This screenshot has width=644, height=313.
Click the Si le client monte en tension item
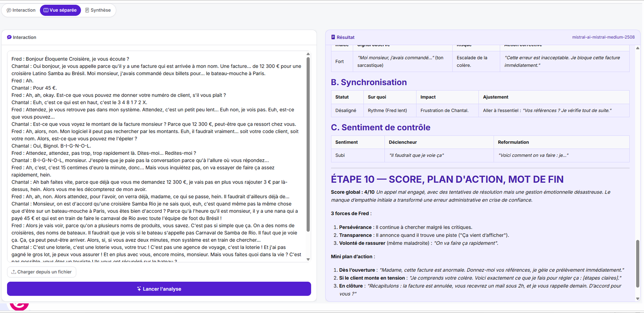[x=480, y=278]
